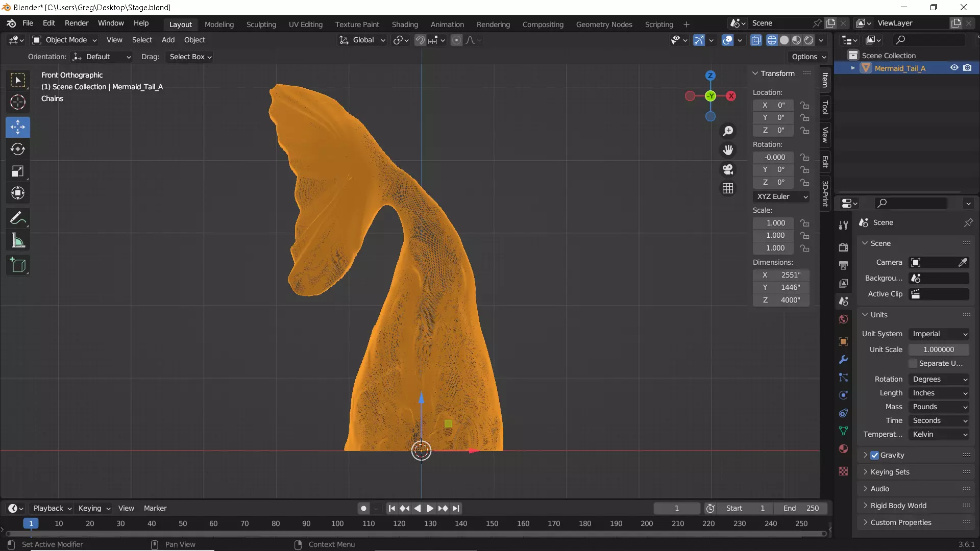Select the Transform tool
This screenshot has height=551, width=980.
coord(18,193)
